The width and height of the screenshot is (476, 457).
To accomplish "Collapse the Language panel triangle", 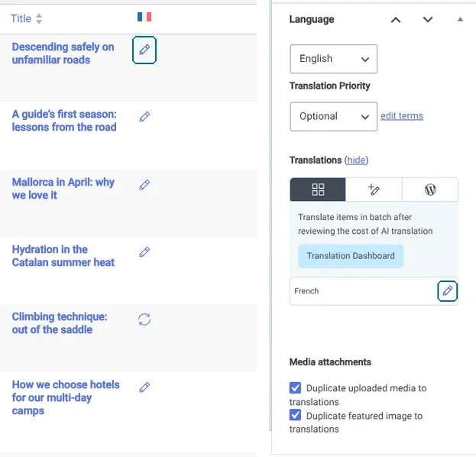I will (460, 19).
